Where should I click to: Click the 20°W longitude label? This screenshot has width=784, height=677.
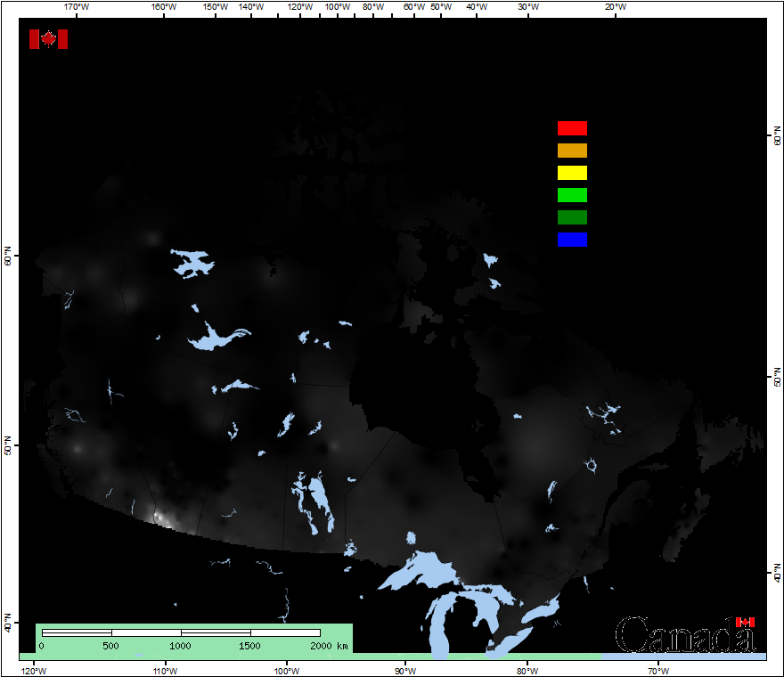click(x=615, y=7)
